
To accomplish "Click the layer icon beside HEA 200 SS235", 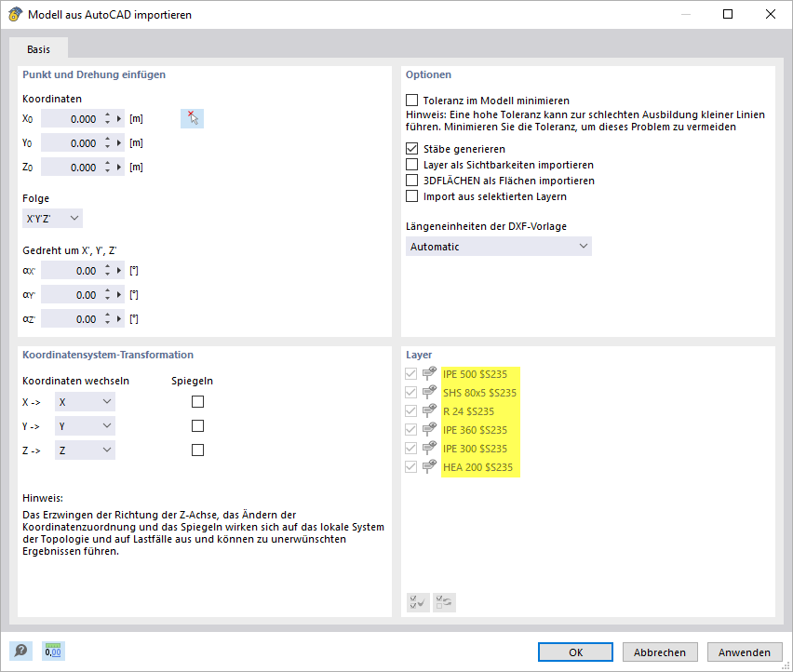I will pos(429,466).
